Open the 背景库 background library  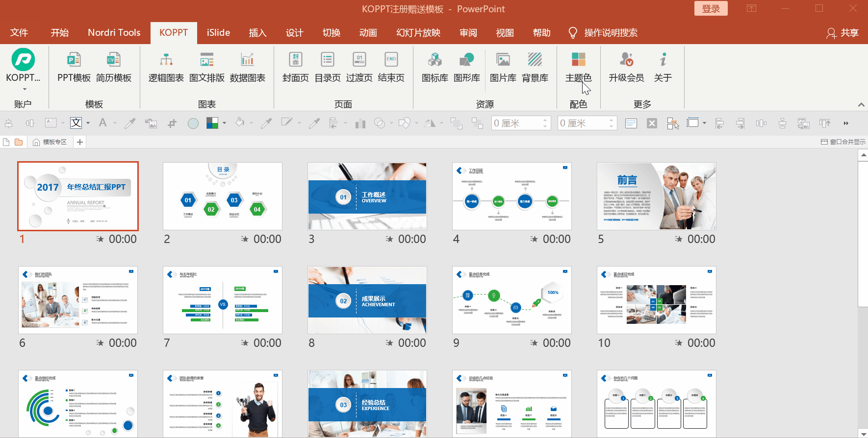point(535,67)
